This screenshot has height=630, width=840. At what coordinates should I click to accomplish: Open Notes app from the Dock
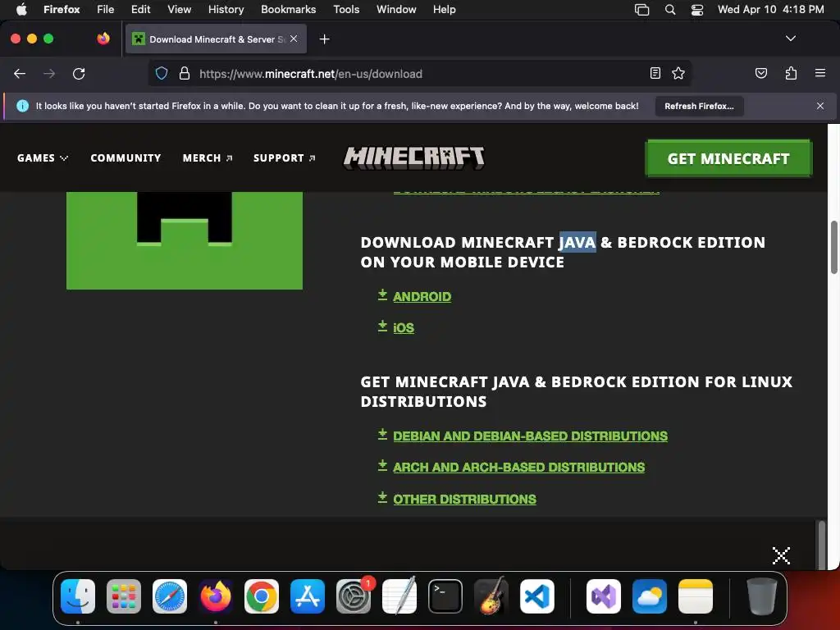coord(696,596)
